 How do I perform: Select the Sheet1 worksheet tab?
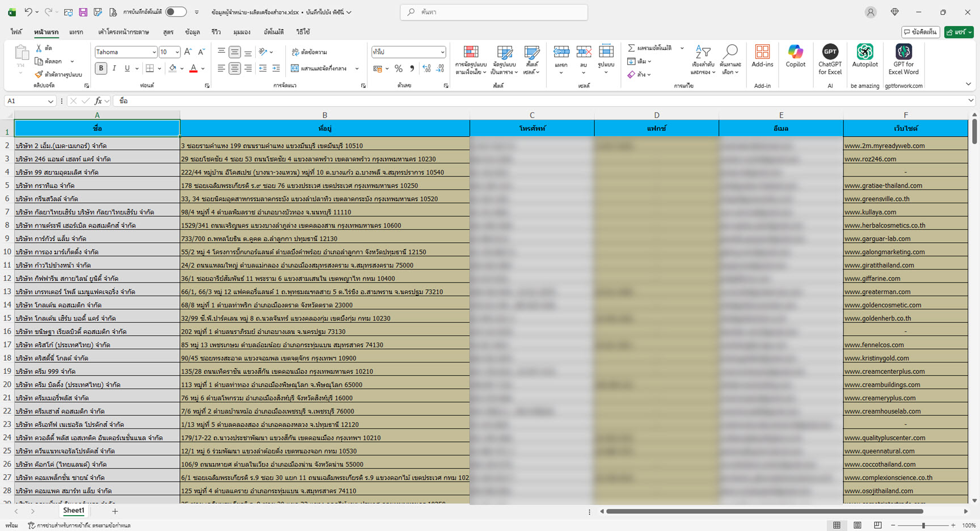74,511
